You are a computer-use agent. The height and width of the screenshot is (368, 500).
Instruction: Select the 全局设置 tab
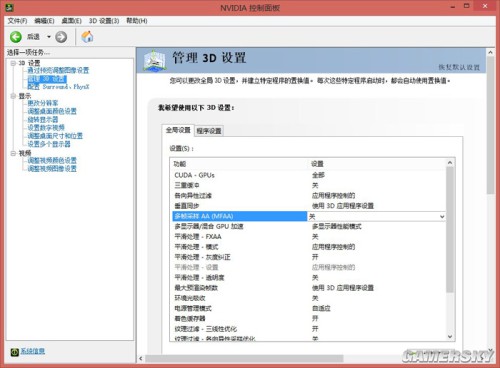[178, 130]
